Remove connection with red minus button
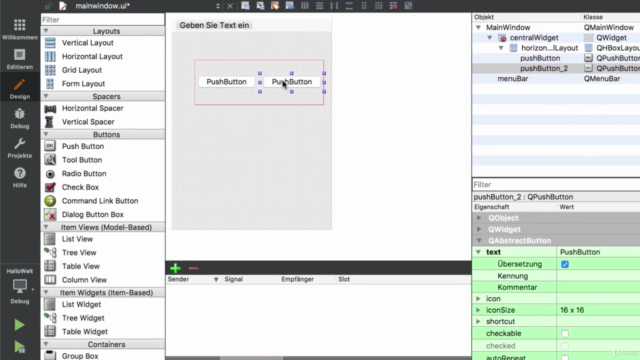The image size is (640, 360). coord(193,268)
